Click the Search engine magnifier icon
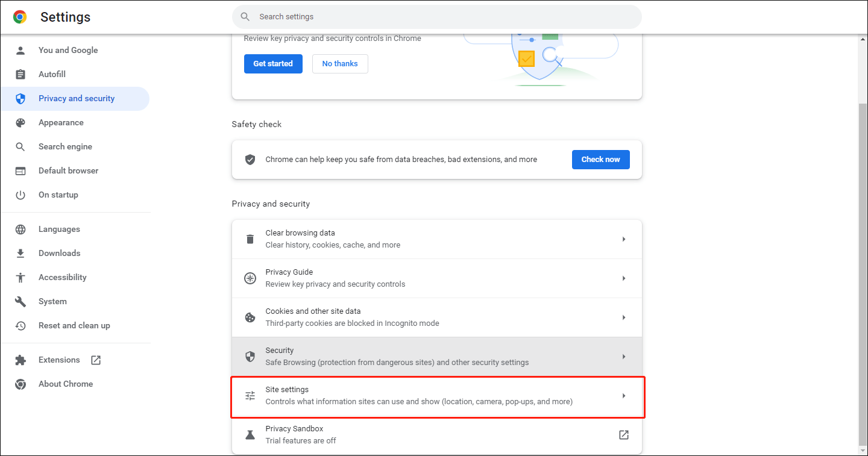 (20, 146)
